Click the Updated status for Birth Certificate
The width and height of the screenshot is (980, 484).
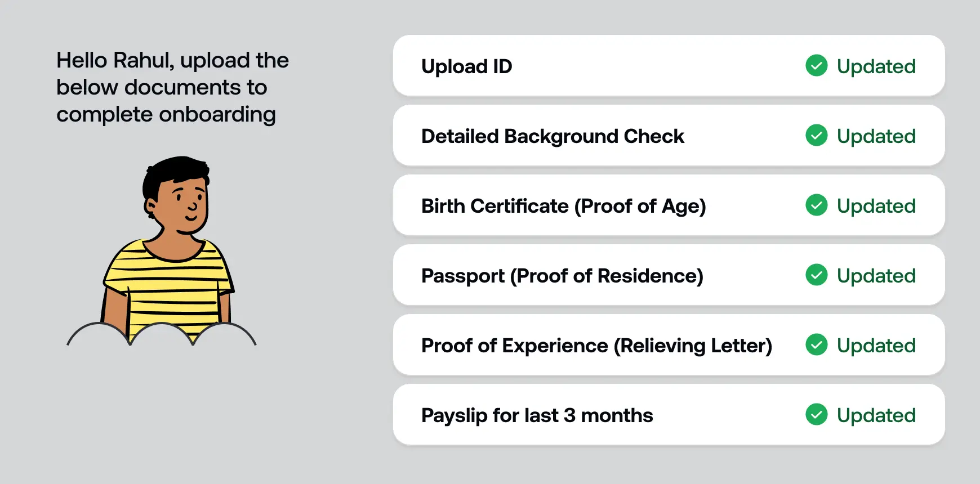(876, 206)
